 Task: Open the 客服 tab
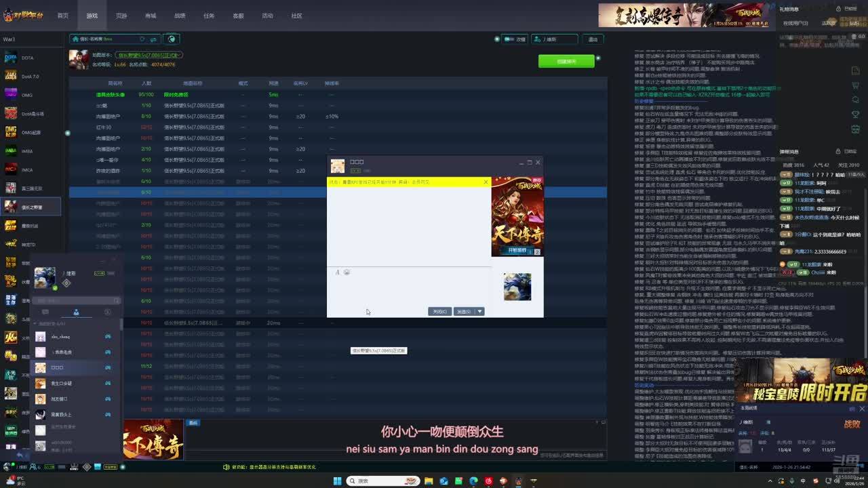click(239, 16)
